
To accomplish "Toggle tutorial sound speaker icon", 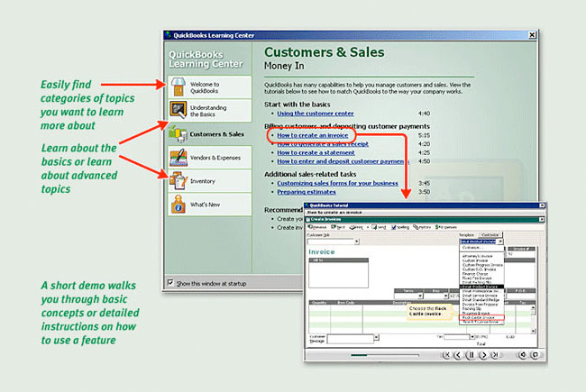I will point(523,355).
